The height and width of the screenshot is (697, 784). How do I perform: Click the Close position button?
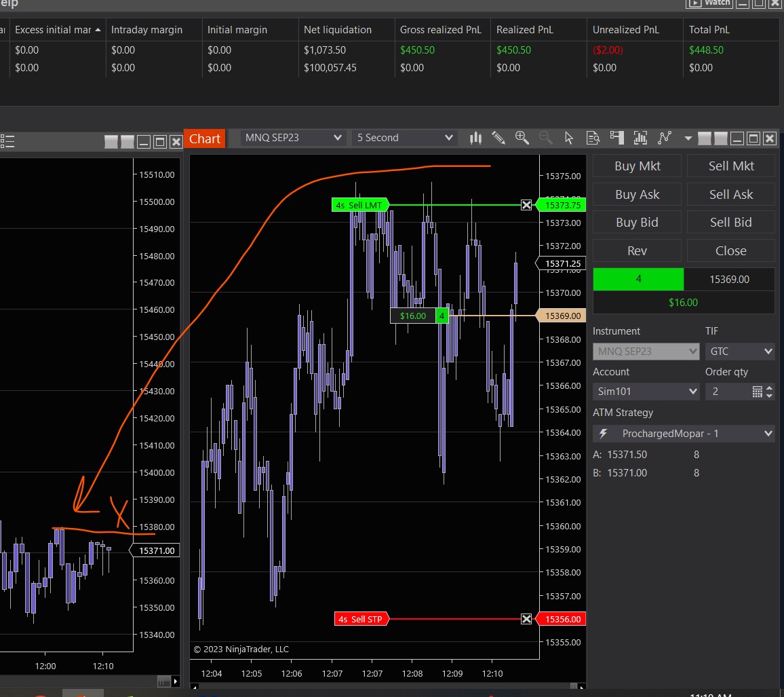point(730,250)
